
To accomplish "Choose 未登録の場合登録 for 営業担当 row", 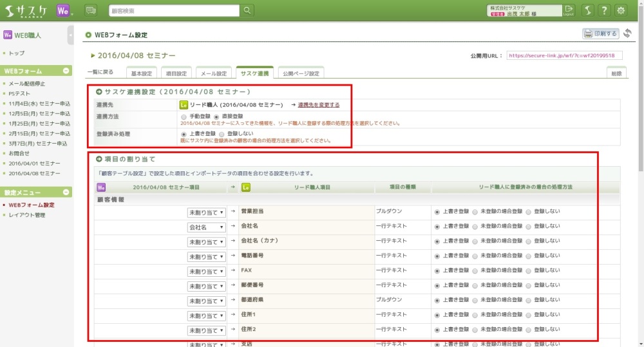I will pos(476,211).
